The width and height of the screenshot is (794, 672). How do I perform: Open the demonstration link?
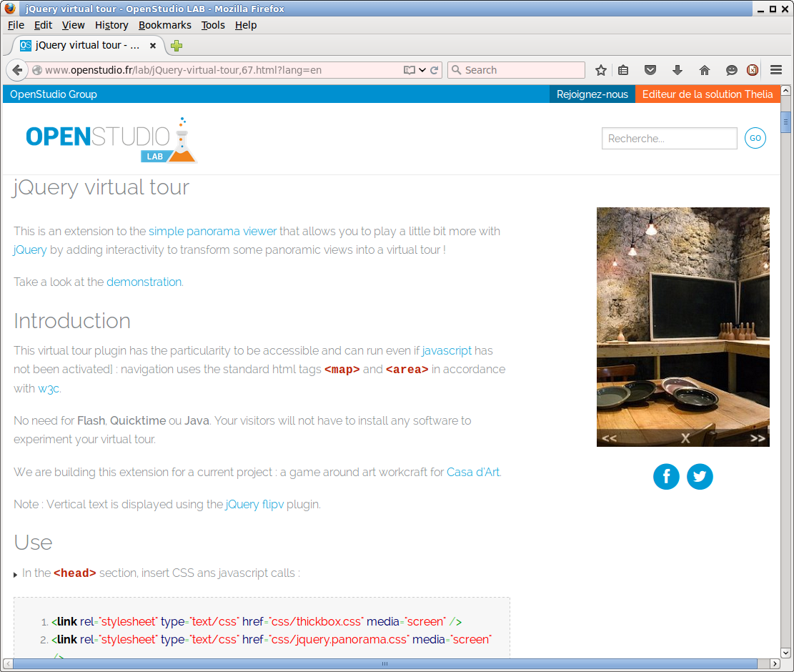[144, 282]
